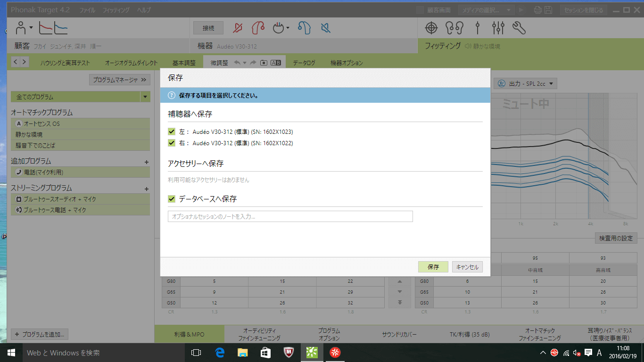The width and height of the screenshot is (644, 362).
Task: Click 接続 button
Action: pyautogui.click(x=208, y=28)
